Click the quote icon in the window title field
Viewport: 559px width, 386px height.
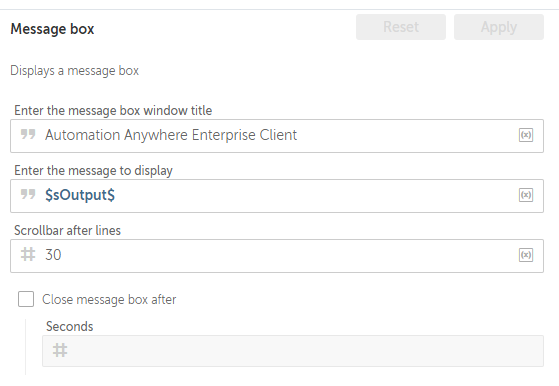pyautogui.click(x=28, y=135)
